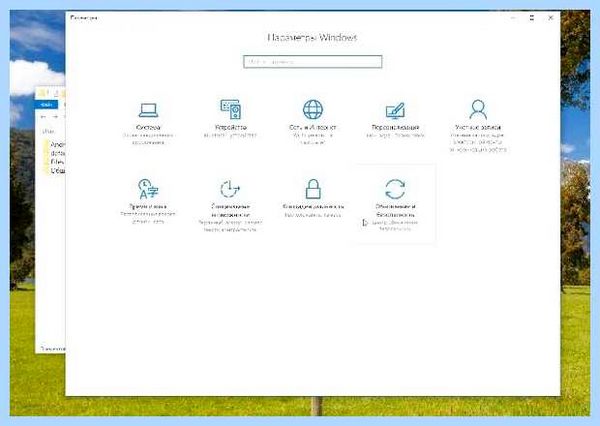Open Учетные записи (Accounts) person icon
This screenshot has height=426, width=600.
click(x=478, y=109)
